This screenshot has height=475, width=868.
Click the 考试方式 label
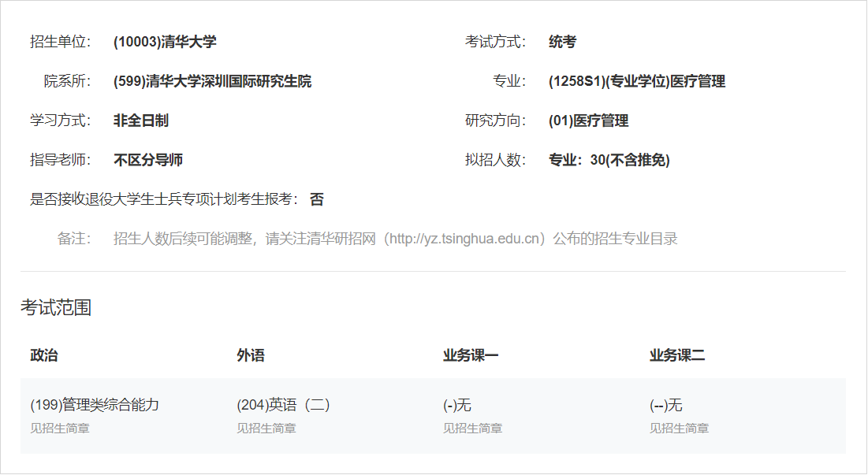tap(495, 42)
